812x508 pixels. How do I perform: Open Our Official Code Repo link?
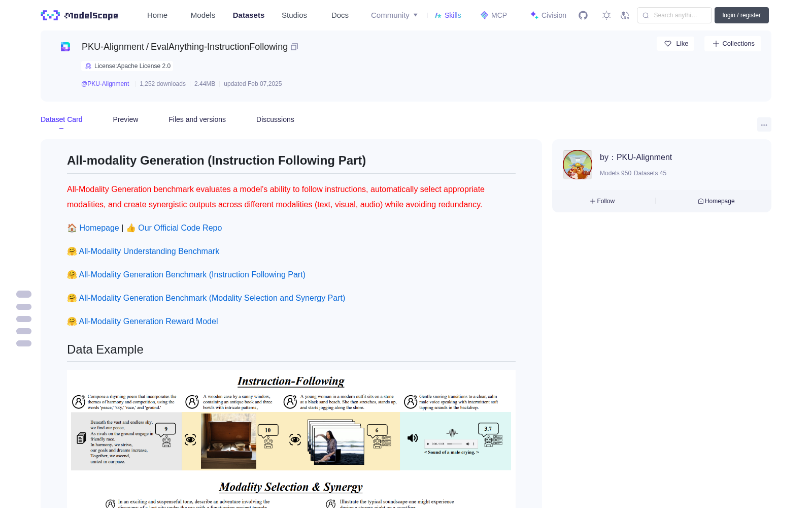pos(180,228)
